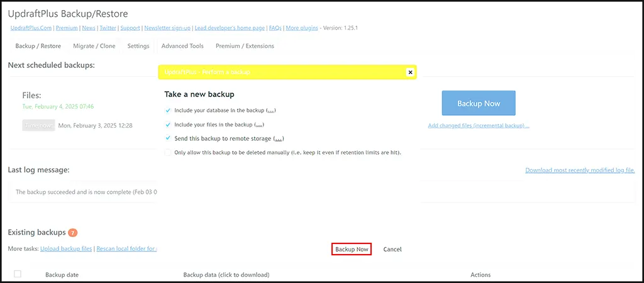
Task: Open Premium / Extensions tab
Action: (245, 46)
